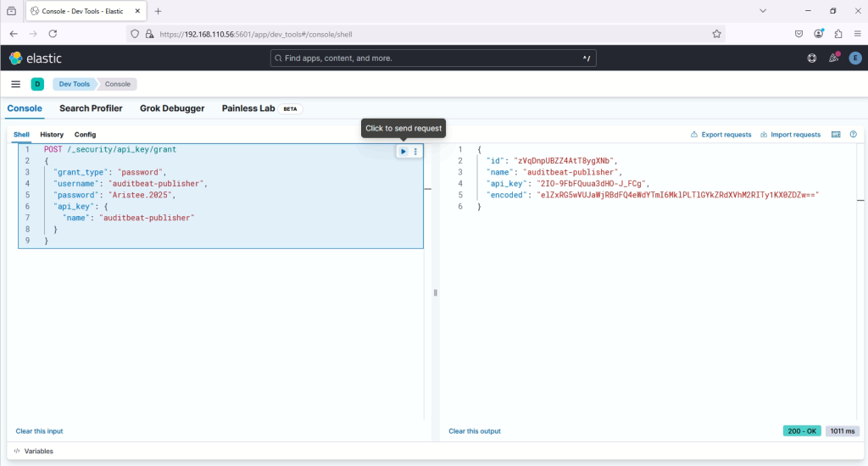This screenshot has width=868, height=466.
Task: Open the newsfeed party icon
Action: [833, 58]
